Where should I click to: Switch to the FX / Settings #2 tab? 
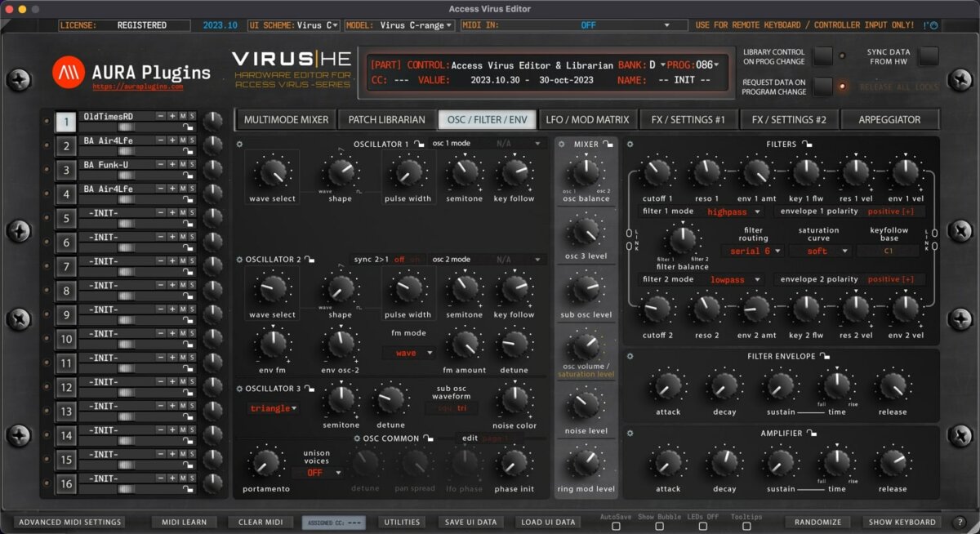pyautogui.click(x=789, y=120)
